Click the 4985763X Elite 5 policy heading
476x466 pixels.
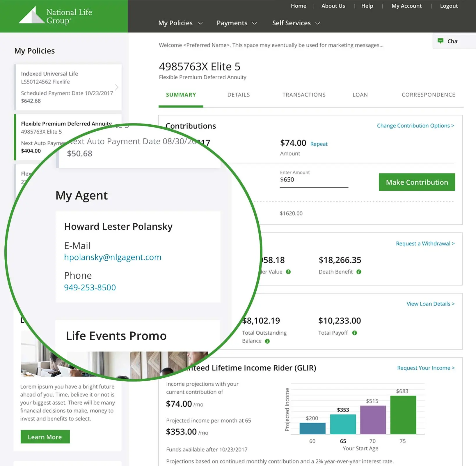[200, 67]
